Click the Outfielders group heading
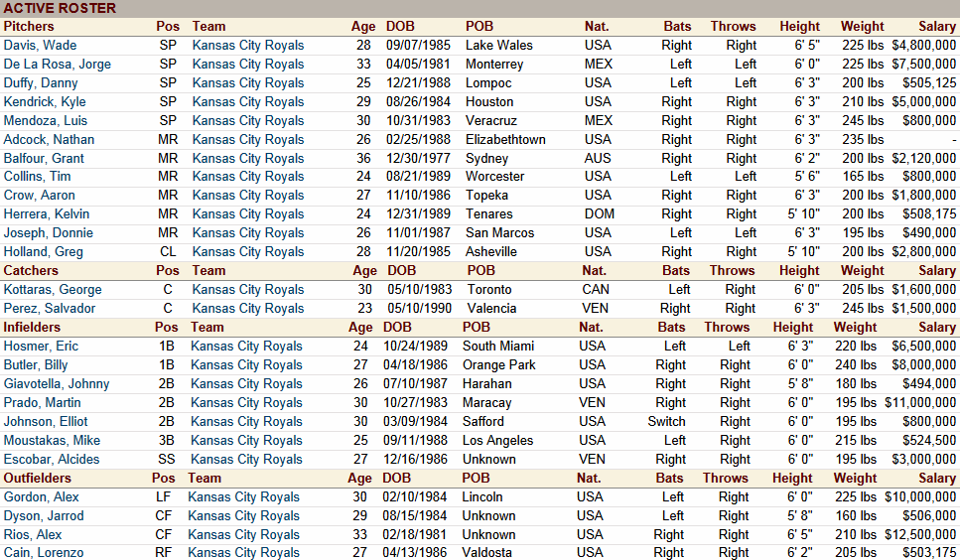Viewport: 960px width, 560px height. [38, 478]
